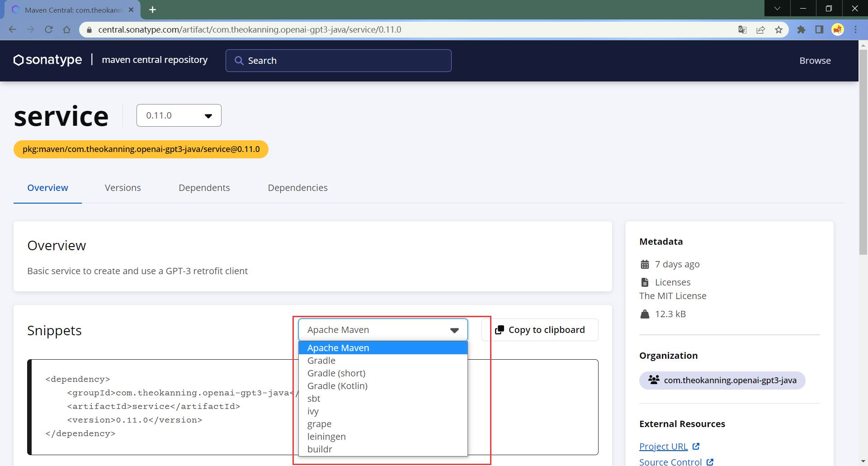Click the '12.3 kB' file size text
Screen dimensions: 868x466
coord(670,314)
